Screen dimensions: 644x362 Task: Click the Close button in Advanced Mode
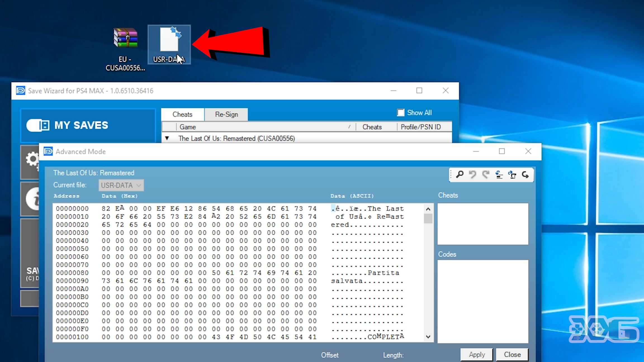512,354
